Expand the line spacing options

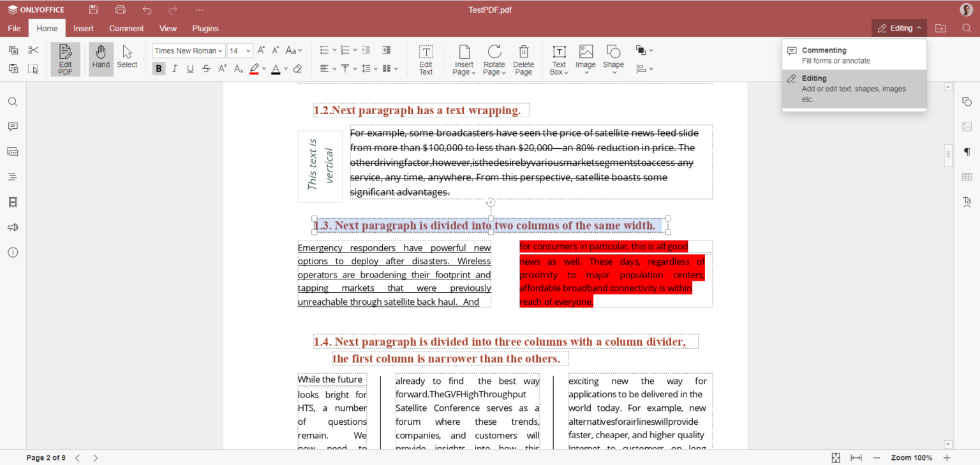point(376,68)
